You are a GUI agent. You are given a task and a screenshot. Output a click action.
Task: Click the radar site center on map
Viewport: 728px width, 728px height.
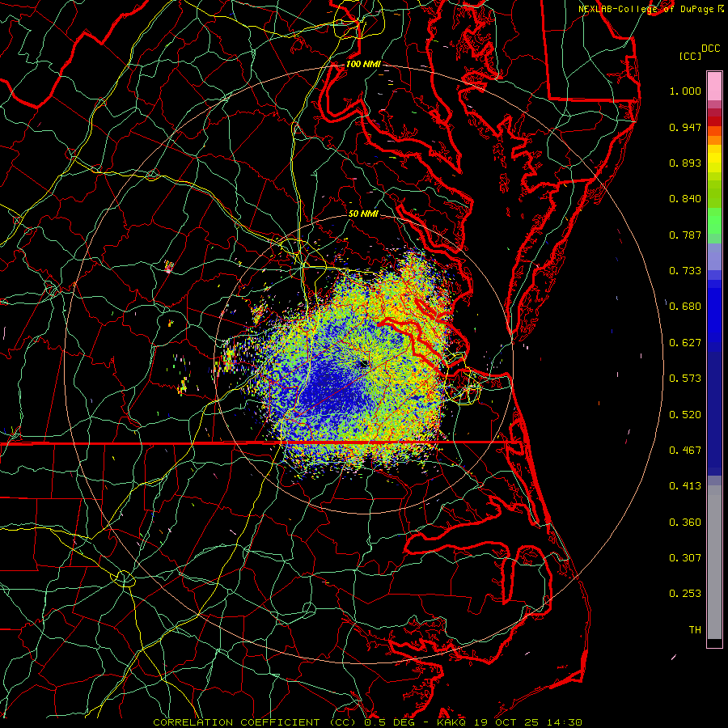click(363, 364)
